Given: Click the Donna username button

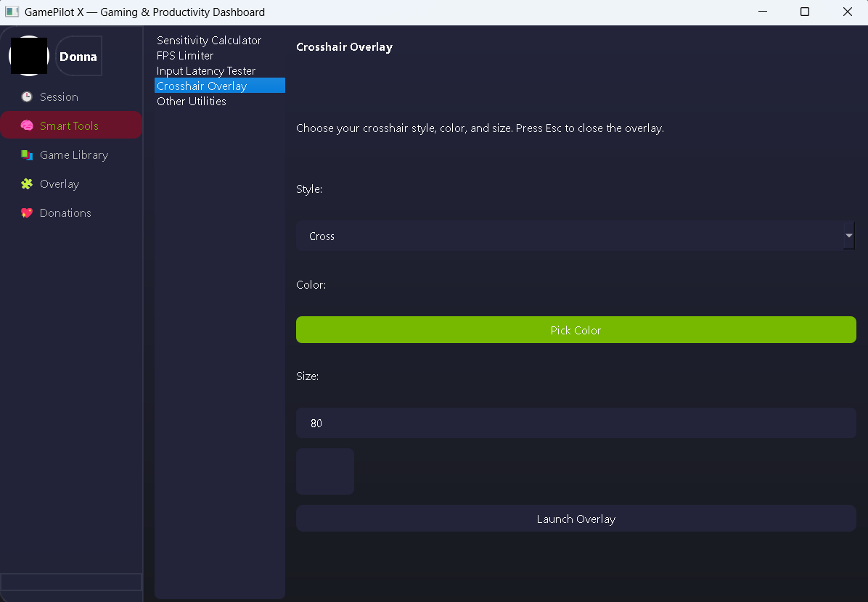Looking at the screenshot, I should tap(78, 57).
